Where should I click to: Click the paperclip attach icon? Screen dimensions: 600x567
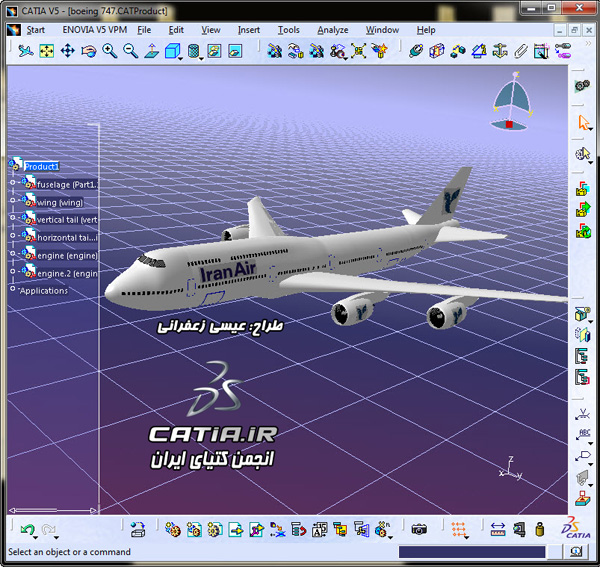coord(520,51)
